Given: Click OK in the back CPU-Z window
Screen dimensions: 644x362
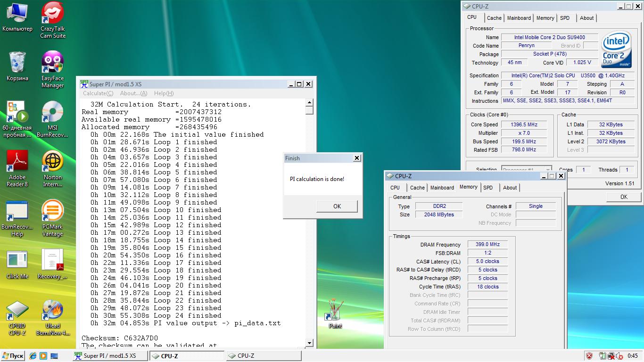Looking at the screenshot, I should click(x=624, y=197).
